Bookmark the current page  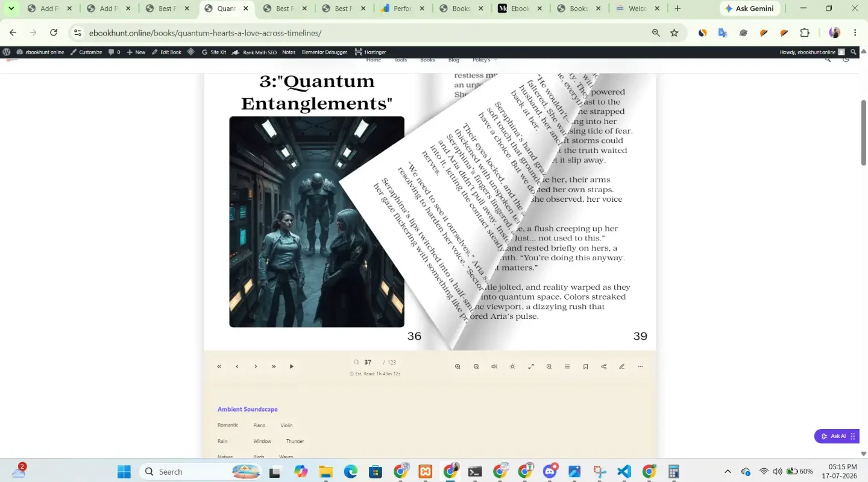pos(585,366)
